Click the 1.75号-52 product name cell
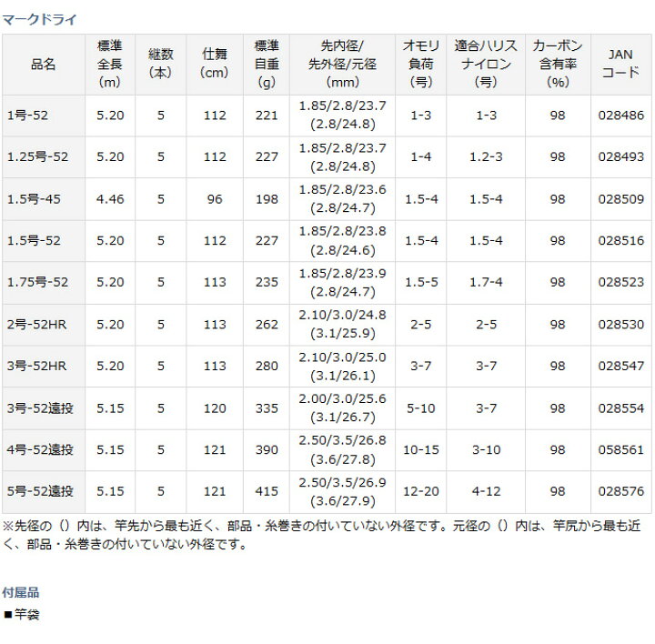Viewport: 655px width, 644px height. pos(37,283)
